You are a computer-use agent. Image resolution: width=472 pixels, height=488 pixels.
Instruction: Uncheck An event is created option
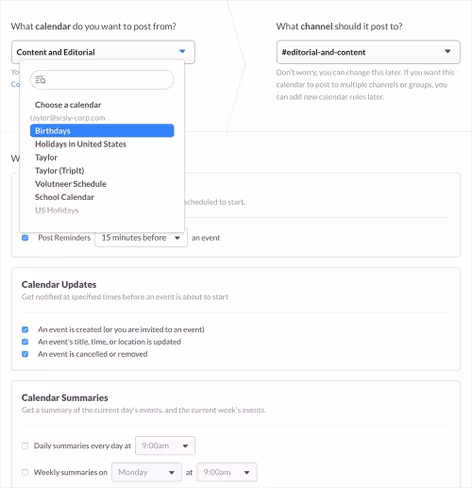pyautogui.click(x=25, y=330)
